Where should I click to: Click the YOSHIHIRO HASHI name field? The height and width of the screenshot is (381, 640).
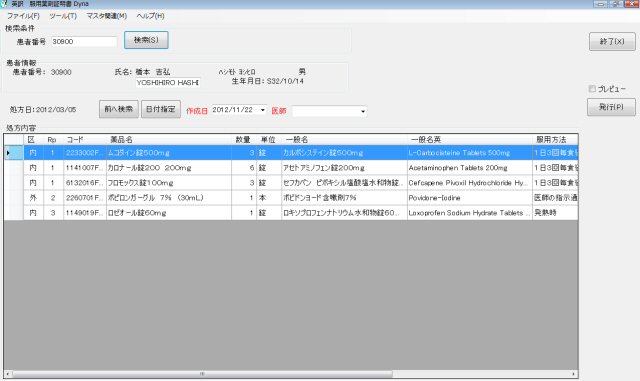[x=168, y=82]
